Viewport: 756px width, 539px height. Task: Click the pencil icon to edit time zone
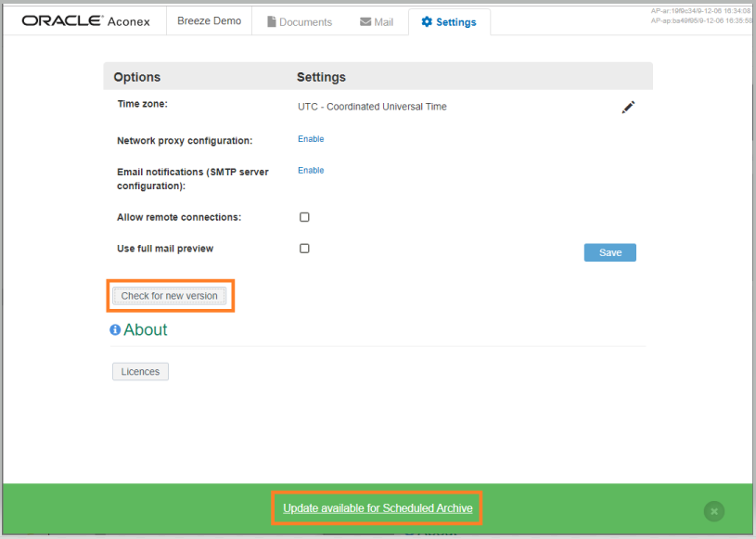click(628, 107)
